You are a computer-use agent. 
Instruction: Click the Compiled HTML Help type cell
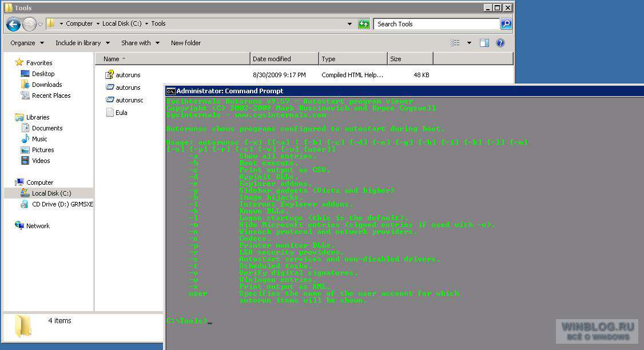(x=352, y=75)
